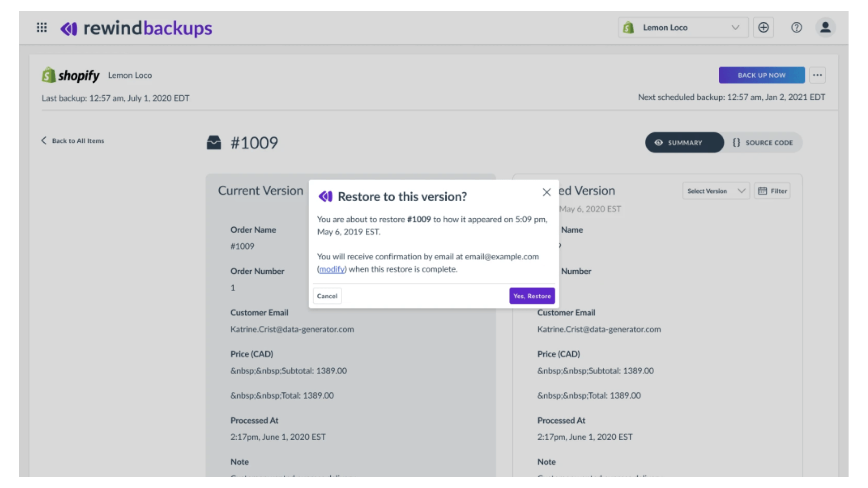Image resolution: width=868 pixels, height=488 pixels.
Task: Click the Lemon Loco name beside Shopify logo
Action: [x=130, y=75]
